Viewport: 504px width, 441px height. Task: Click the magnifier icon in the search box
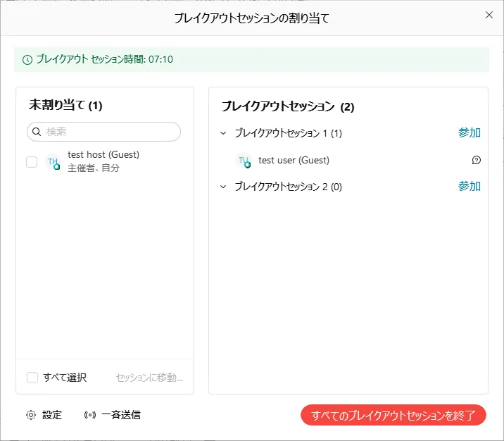pyautogui.click(x=37, y=132)
